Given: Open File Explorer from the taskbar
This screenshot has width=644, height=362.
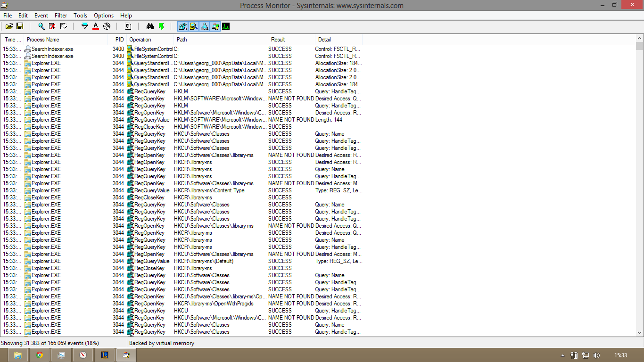Looking at the screenshot, I should tap(18, 355).
